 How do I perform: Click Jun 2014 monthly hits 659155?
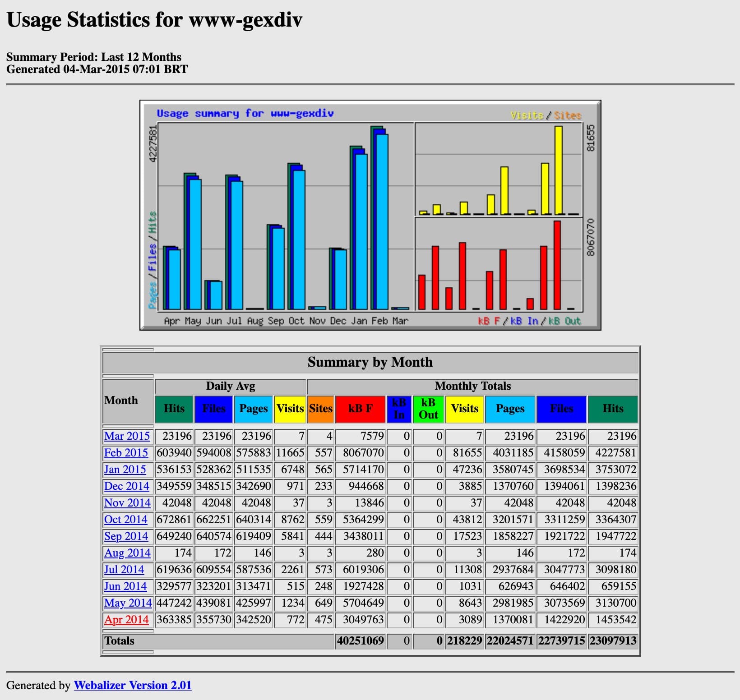click(x=619, y=586)
